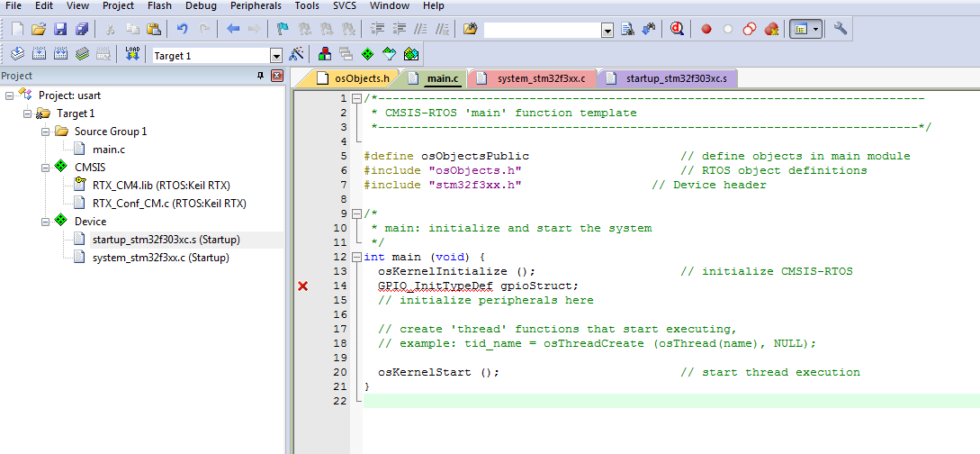Viewport: 980px width, 454px height.
Task: Undo the last edit with the blue arrow
Action: (182, 29)
